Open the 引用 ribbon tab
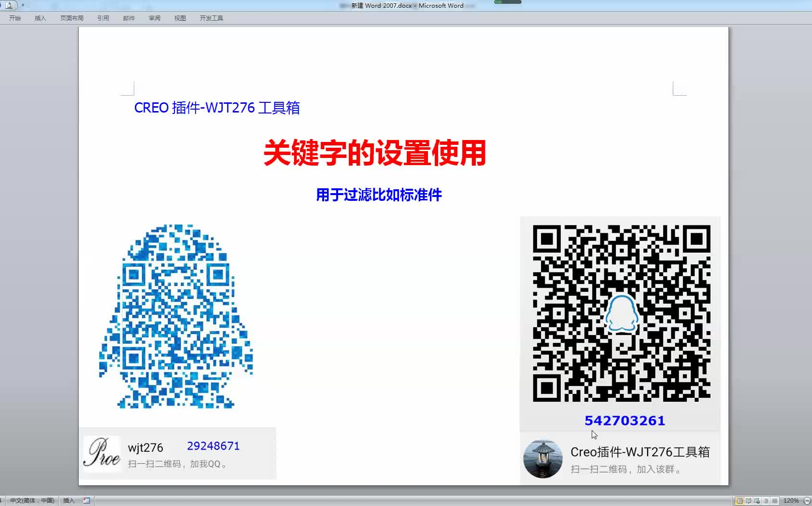 point(103,18)
